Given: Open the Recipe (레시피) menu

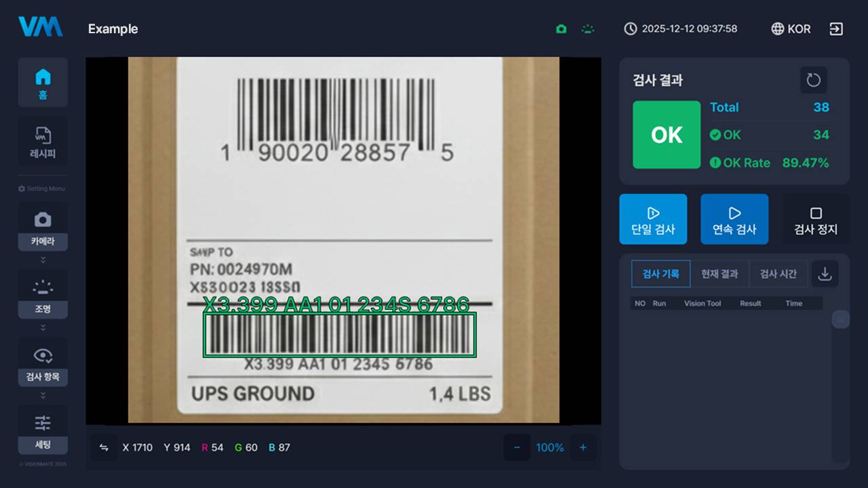Looking at the screenshot, I should [x=43, y=142].
